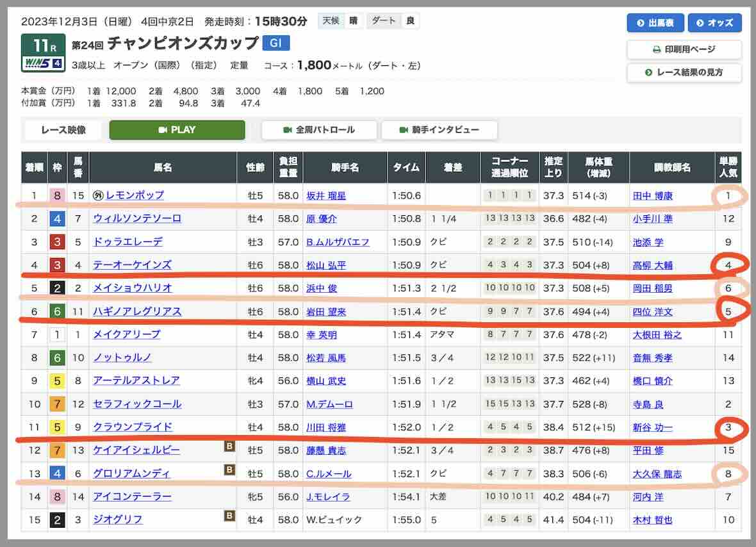
Task: Open trainer page for 池添 学
Action: 648,242
